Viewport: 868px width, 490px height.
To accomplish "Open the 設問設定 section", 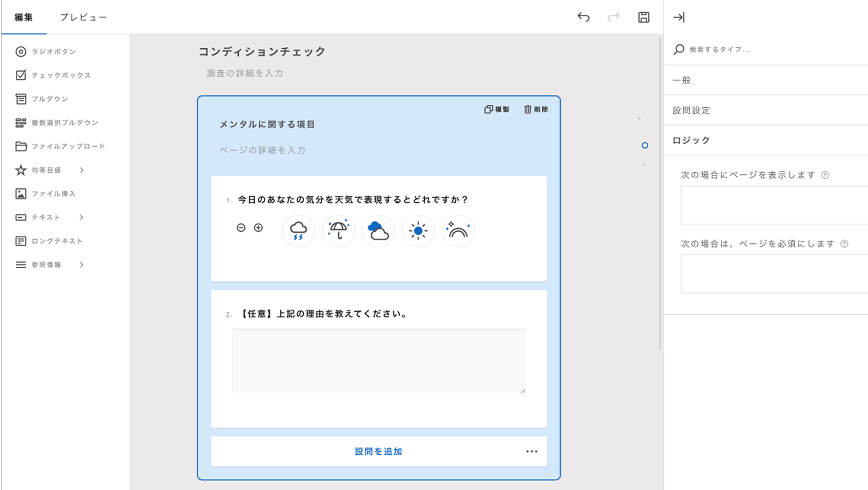I will (x=691, y=110).
